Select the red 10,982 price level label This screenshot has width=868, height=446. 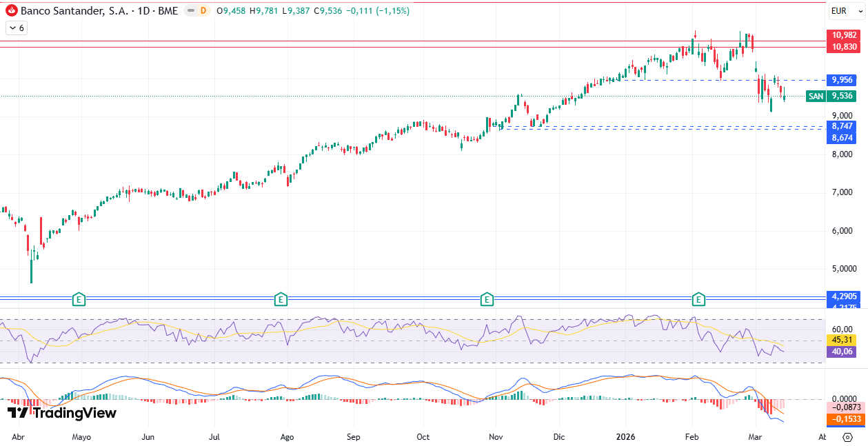844,35
